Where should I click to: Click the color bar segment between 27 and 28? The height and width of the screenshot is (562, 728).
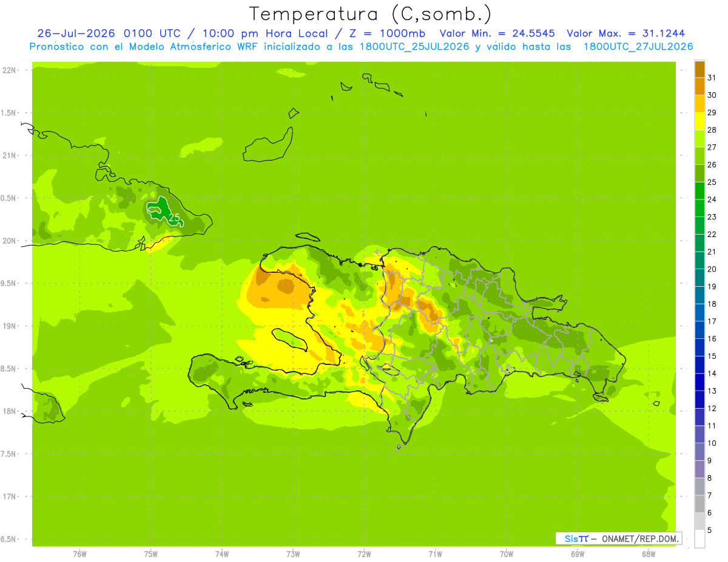pyautogui.click(x=699, y=139)
